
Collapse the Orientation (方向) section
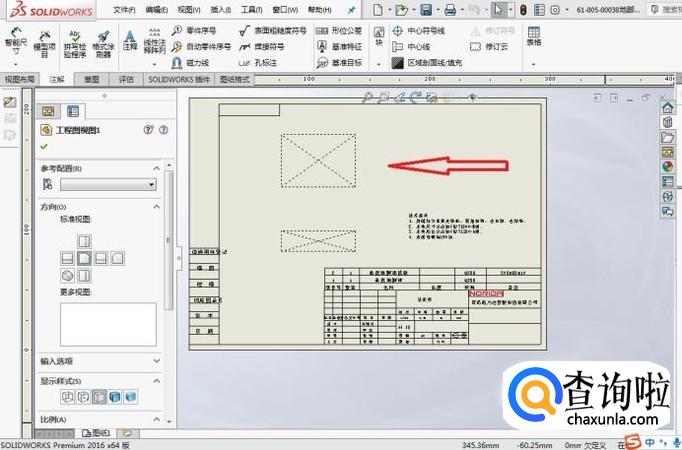(156, 206)
